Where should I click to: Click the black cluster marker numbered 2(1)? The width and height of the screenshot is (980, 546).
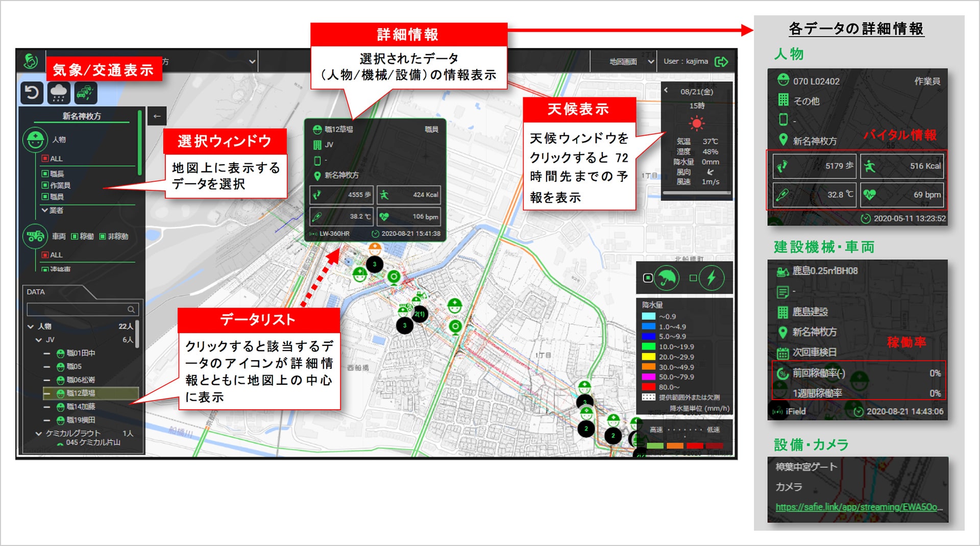[x=420, y=314]
